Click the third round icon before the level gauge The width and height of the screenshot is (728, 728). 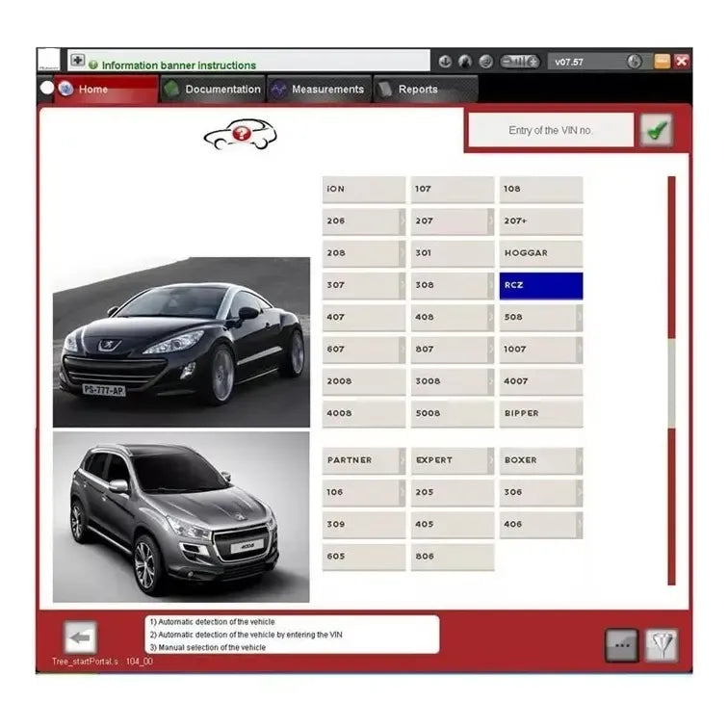click(x=485, y=62)
